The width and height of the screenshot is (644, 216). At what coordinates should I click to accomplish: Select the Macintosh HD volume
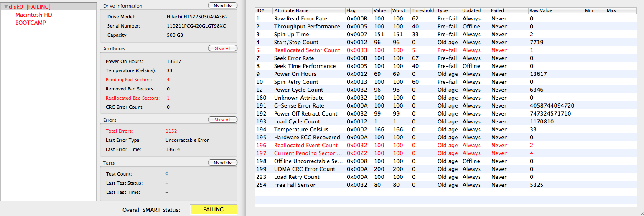point(33,15)
